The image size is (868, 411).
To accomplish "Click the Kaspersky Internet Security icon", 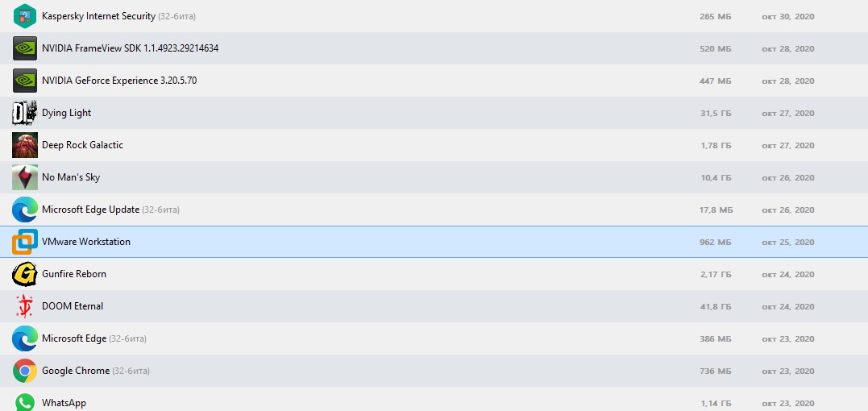I will pos(25,16).
